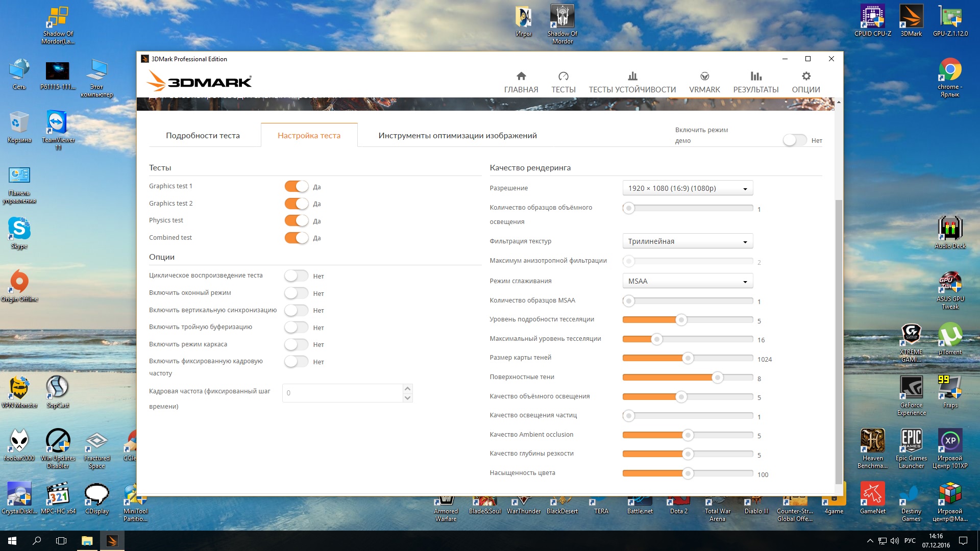
Task: Open ТЕСТЫ УСТОЙЧИВОСТИ stress tests icon
Action: [632, 77]
